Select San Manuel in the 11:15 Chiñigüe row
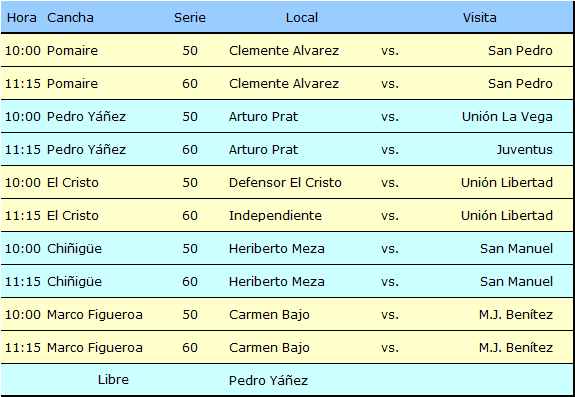The image size is (575, 397). tap(516, 282)
